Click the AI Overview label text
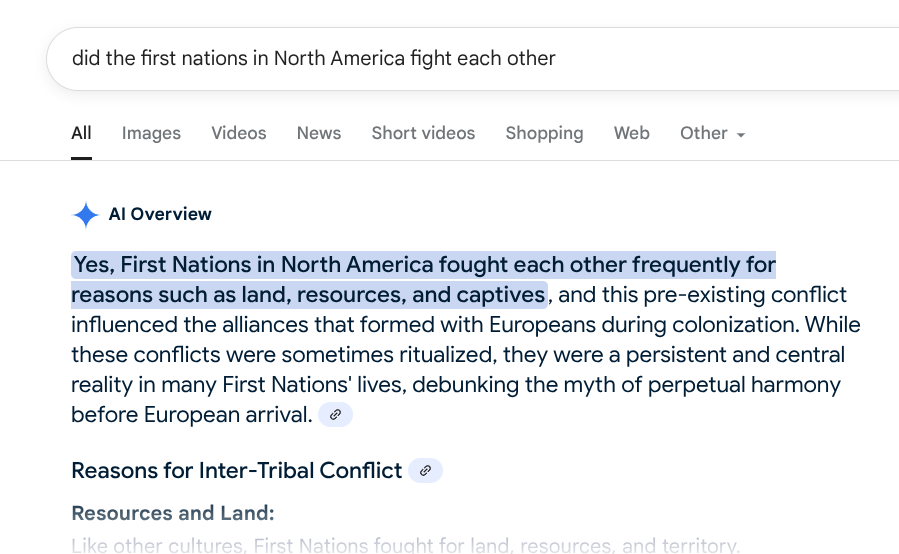The image size is (899, 554). (160, 214)
